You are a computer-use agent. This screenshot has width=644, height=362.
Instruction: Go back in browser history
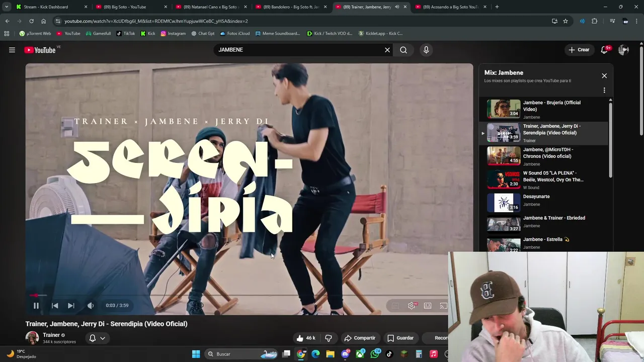7,21
